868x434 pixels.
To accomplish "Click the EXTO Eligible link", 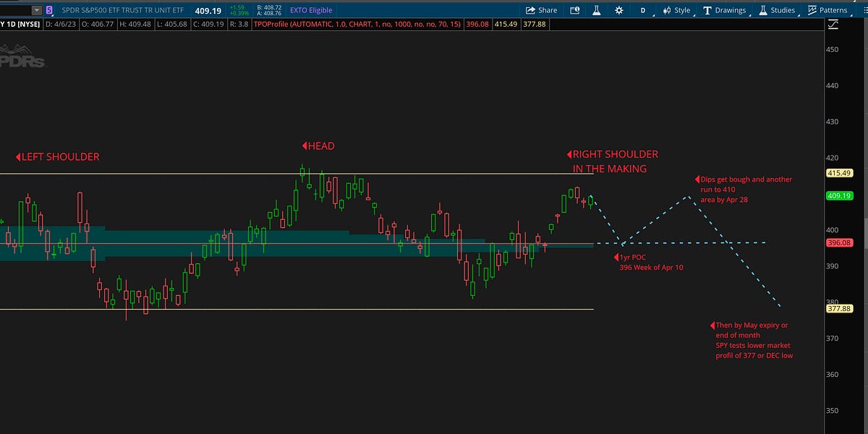I will tap(312, 9).
